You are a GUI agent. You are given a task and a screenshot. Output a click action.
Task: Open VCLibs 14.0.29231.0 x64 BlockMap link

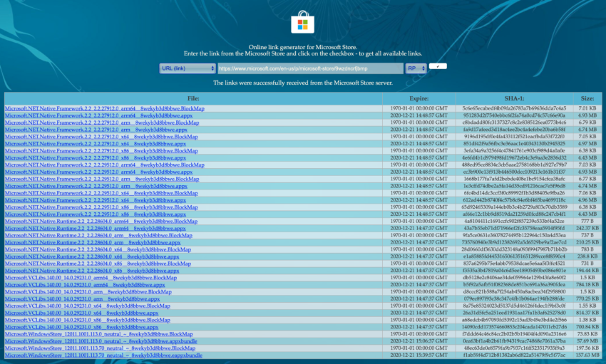point(88,306)
